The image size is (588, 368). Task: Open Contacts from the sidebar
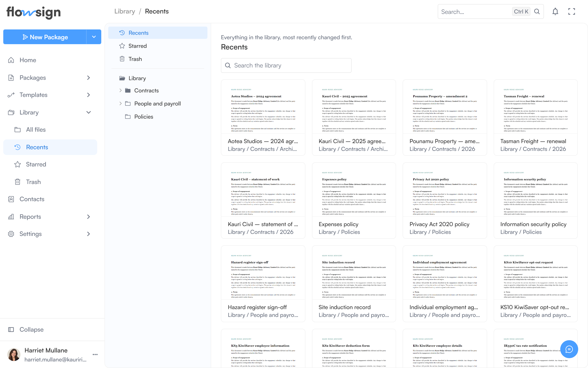click(50, 199)
